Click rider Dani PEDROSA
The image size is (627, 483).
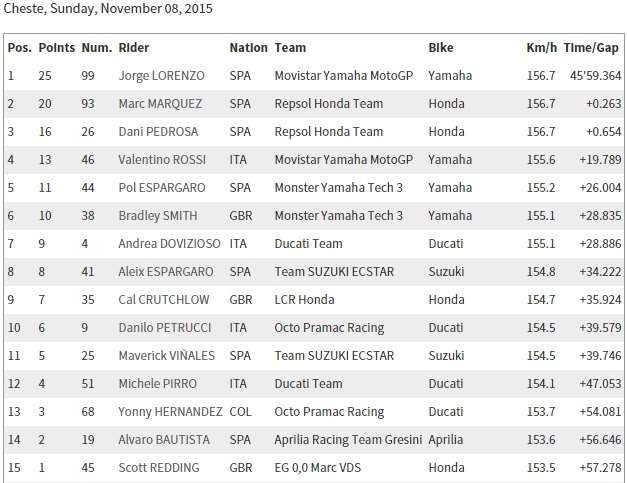coord(158,132)
